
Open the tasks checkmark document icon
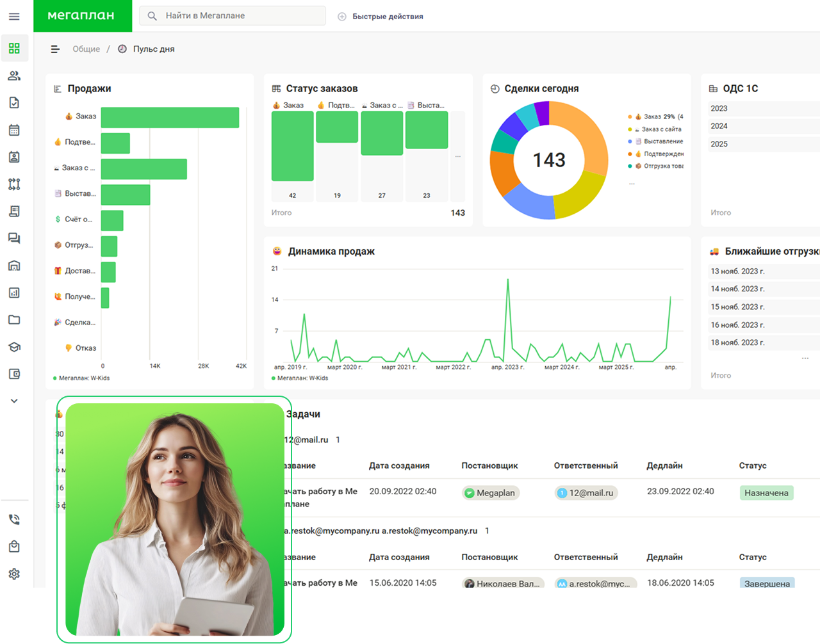tap(14, 102)
